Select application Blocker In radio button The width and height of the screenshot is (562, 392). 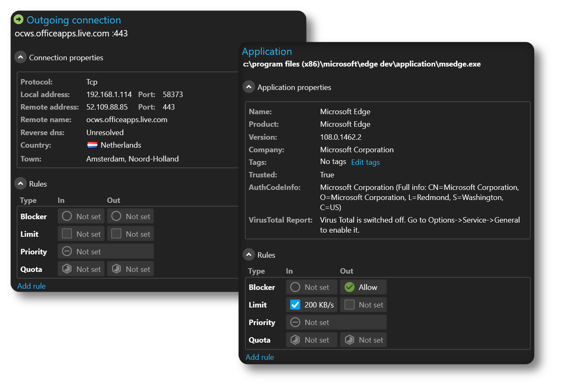tap(295, 287)
